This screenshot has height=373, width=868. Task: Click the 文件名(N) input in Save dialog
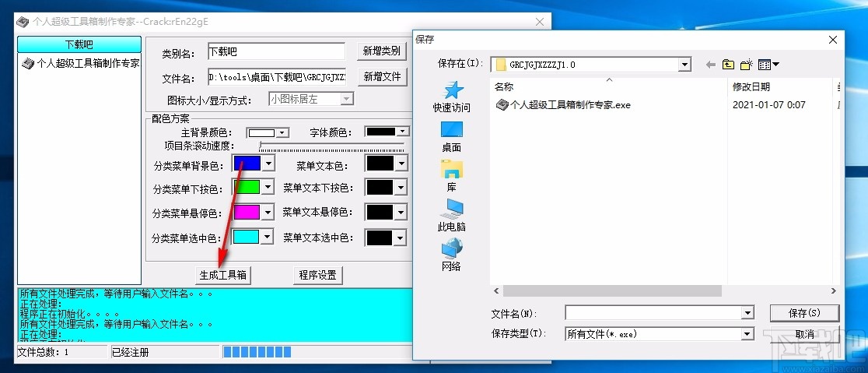[x=654, y=313]
